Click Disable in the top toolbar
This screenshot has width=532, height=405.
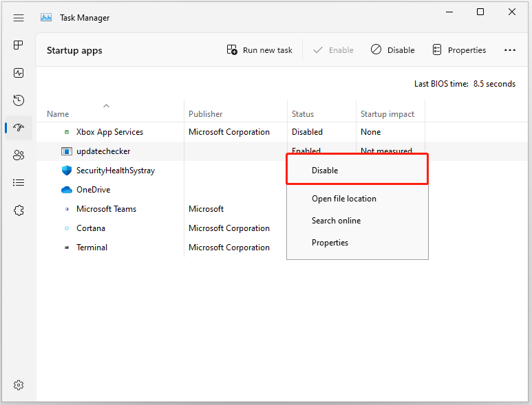point(392,50)
